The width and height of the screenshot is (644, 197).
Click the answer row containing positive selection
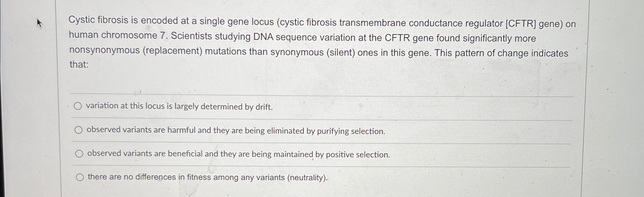pos(238,154)
